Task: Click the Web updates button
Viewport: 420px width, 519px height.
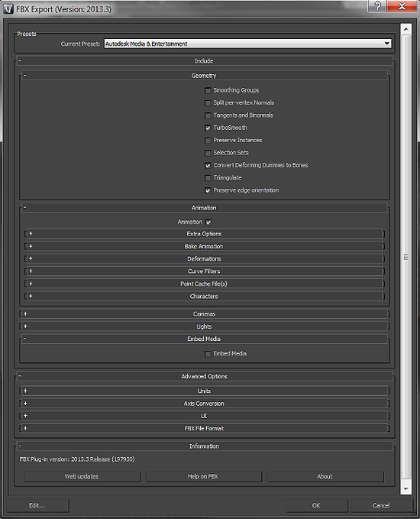Action: [82, 476]
